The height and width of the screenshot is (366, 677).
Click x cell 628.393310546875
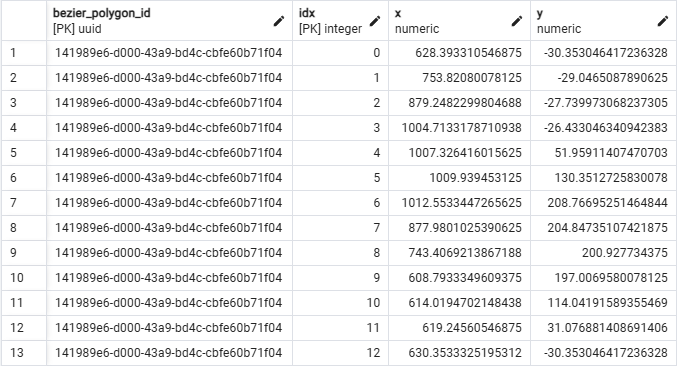(x=459, y=53)
